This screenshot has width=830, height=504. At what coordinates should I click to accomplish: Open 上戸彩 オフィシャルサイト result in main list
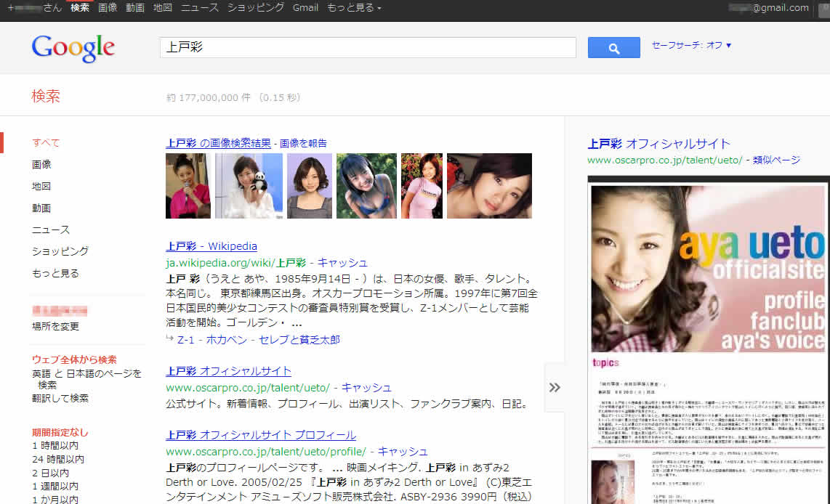point(228,371)
